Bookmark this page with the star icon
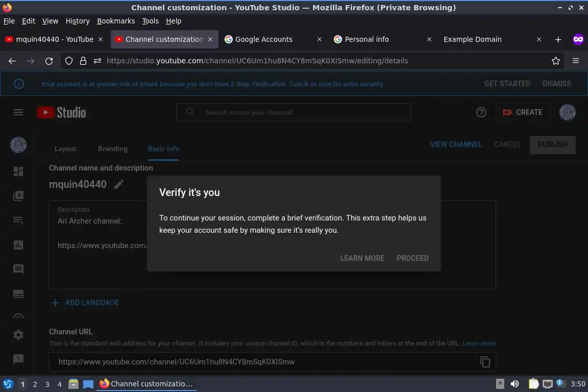 point(556,61)
